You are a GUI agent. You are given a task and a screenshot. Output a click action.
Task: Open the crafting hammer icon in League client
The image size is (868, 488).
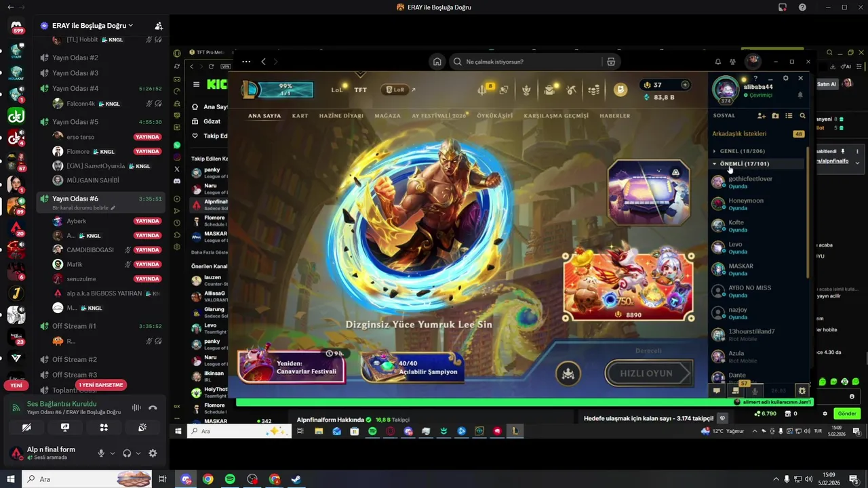point(572,89)
